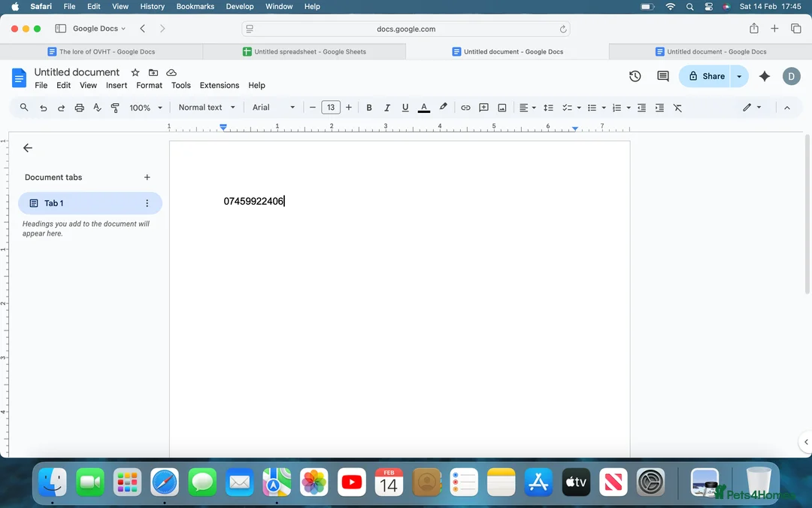The width and height of the screenshot is (812, 508).
Task: Open the text color picker
Action: tap(424, 108)
